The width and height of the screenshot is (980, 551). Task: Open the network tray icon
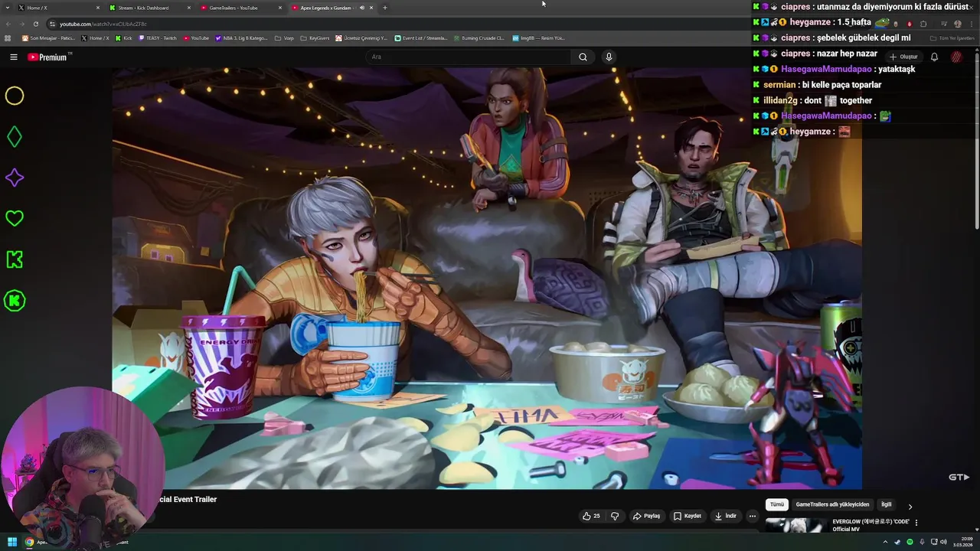click(x=933, y=542)
